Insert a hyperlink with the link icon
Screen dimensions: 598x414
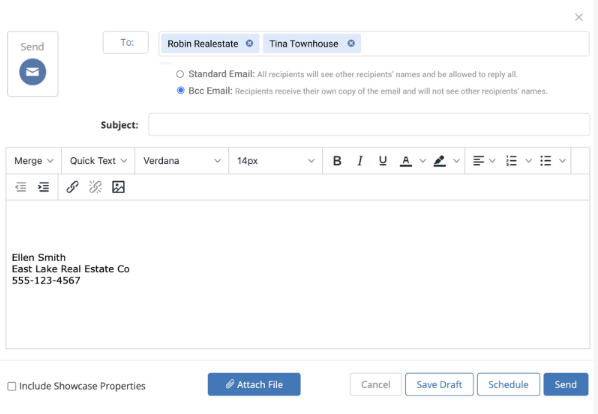(72, 187)
